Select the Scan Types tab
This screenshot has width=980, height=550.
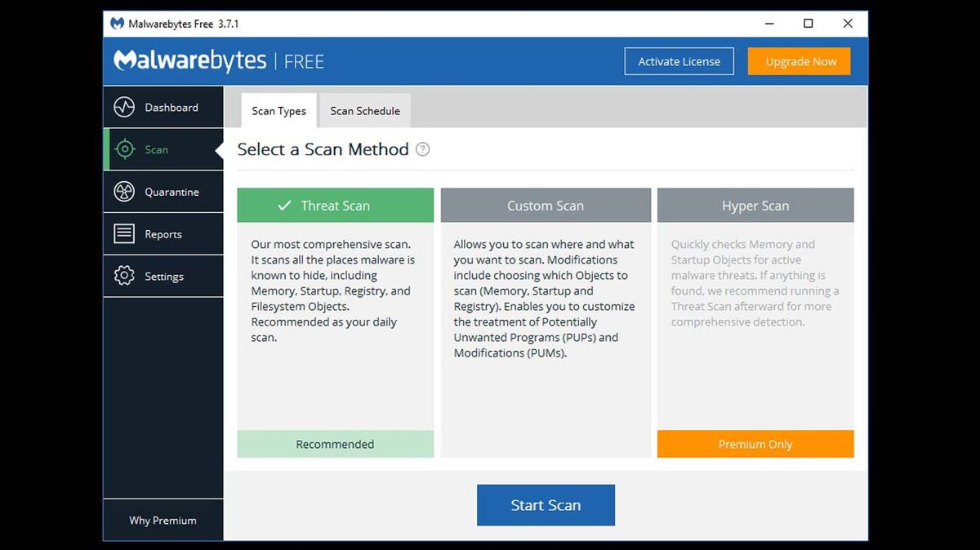click(278, 111)
